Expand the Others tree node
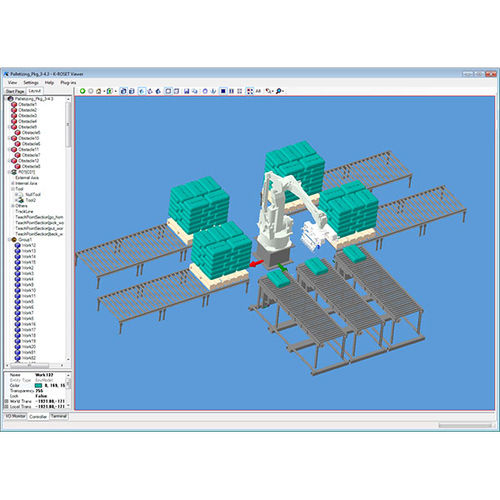Image resolution: width=500 pixels, height=500 pixels. (13, 206)
